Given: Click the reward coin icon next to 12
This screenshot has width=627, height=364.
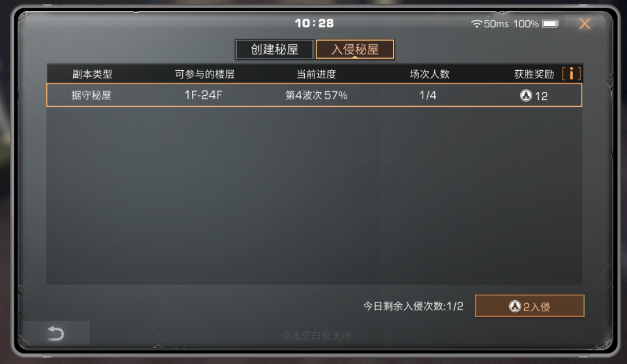Looking at the screenshot, I should point(526,95).
